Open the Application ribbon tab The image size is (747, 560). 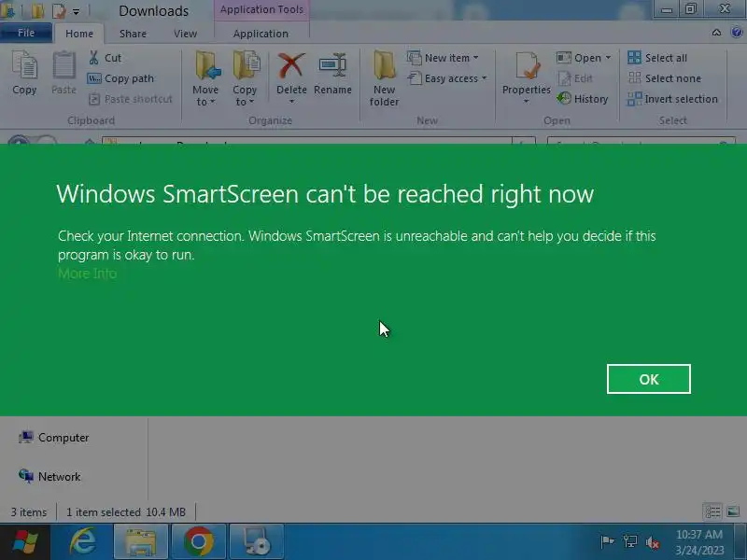tap(261, 34)
